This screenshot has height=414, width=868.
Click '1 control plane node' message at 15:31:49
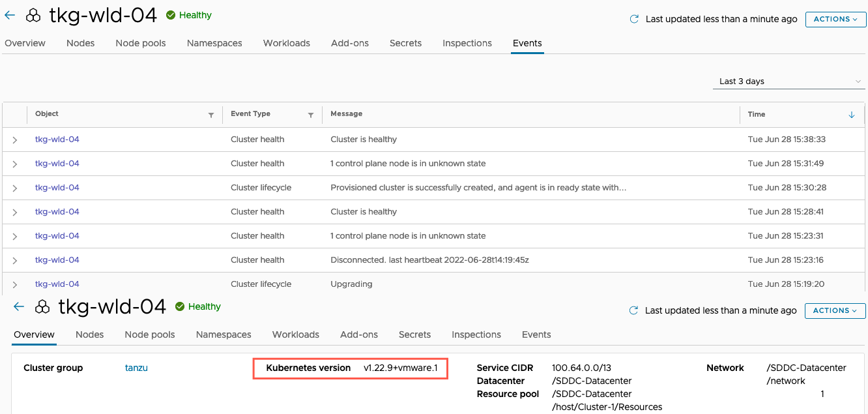[x=408, y=164]
